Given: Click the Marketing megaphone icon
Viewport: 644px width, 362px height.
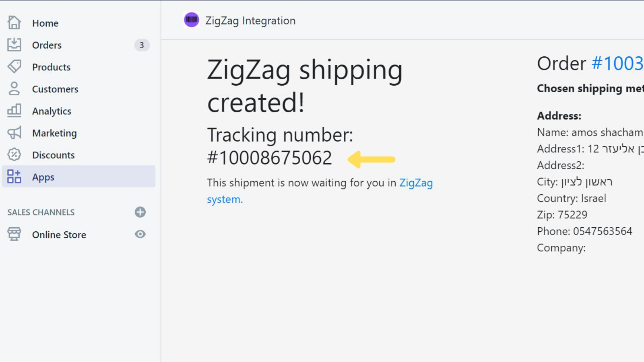Looking at the screenshot, I should pyautogui.click(x=14, y=132).
